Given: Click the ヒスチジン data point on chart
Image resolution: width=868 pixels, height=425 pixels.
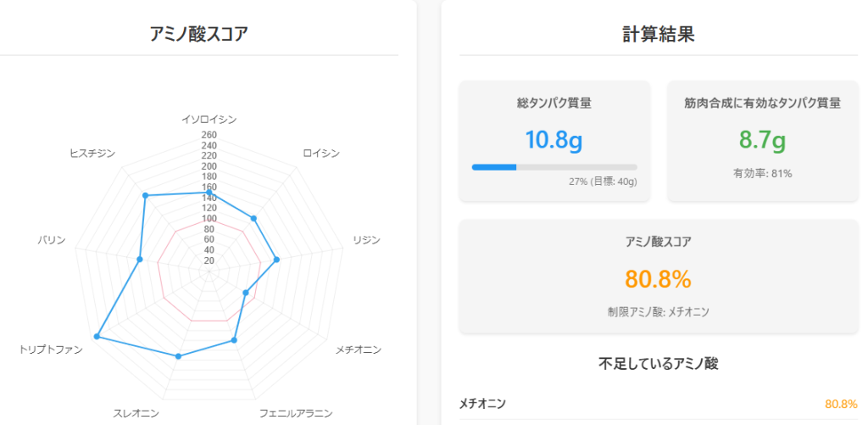Looking at the screenshot, I should click(x=146, y=195).
